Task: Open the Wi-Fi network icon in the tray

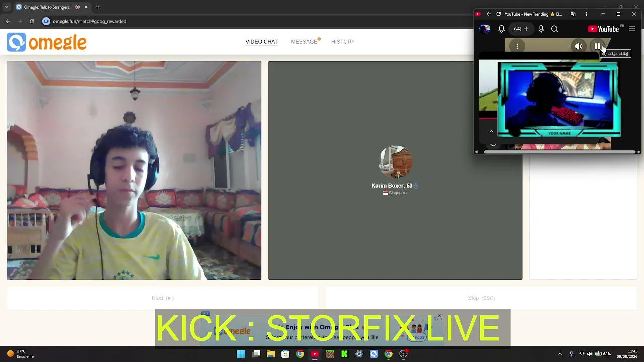Action: click(582, 354)
